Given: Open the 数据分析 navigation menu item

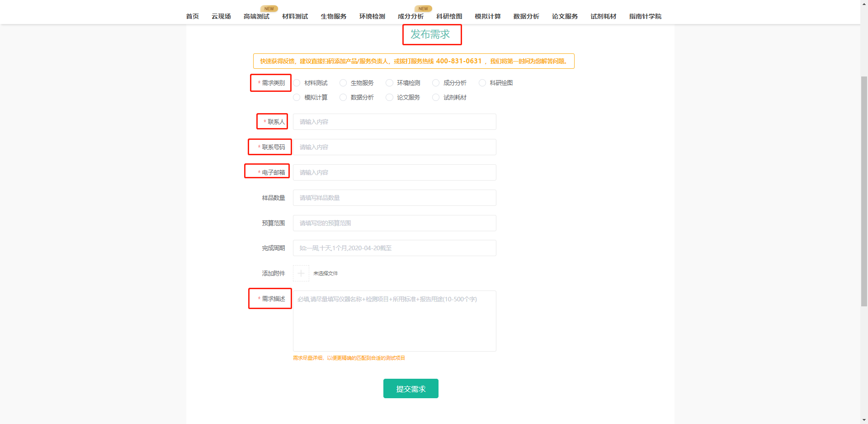Looking at the screenshot, I should click(526, 16).
